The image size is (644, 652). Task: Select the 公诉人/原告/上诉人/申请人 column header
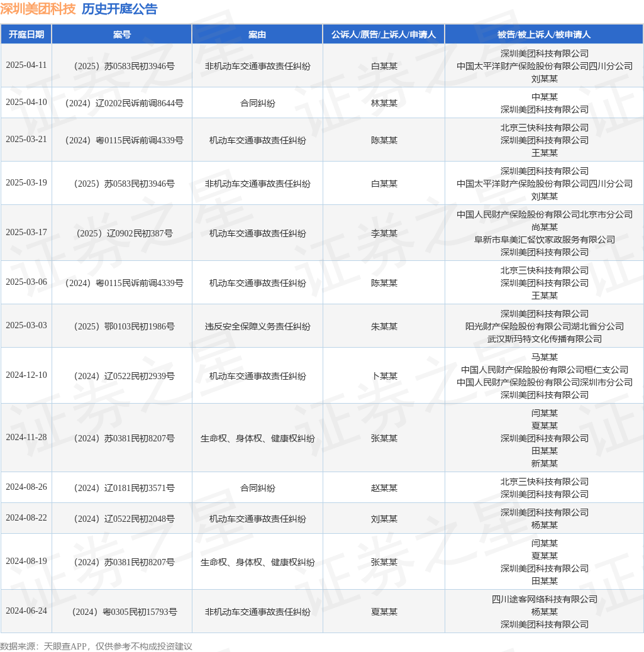tap(384, 35)
